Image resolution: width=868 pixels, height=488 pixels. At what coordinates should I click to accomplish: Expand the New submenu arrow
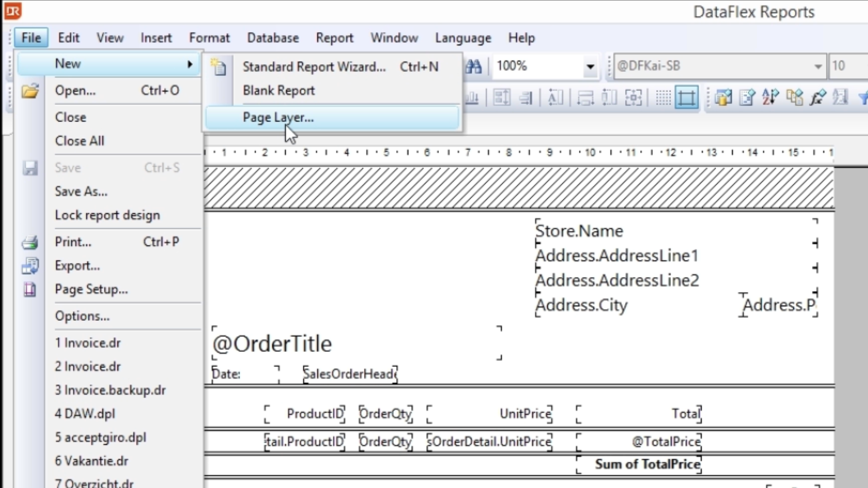[x=190, y=64]
